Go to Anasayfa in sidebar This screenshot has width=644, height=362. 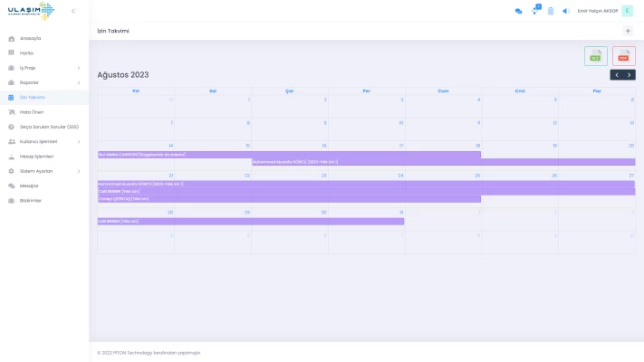pyautogui.click(x=31, y=39)
